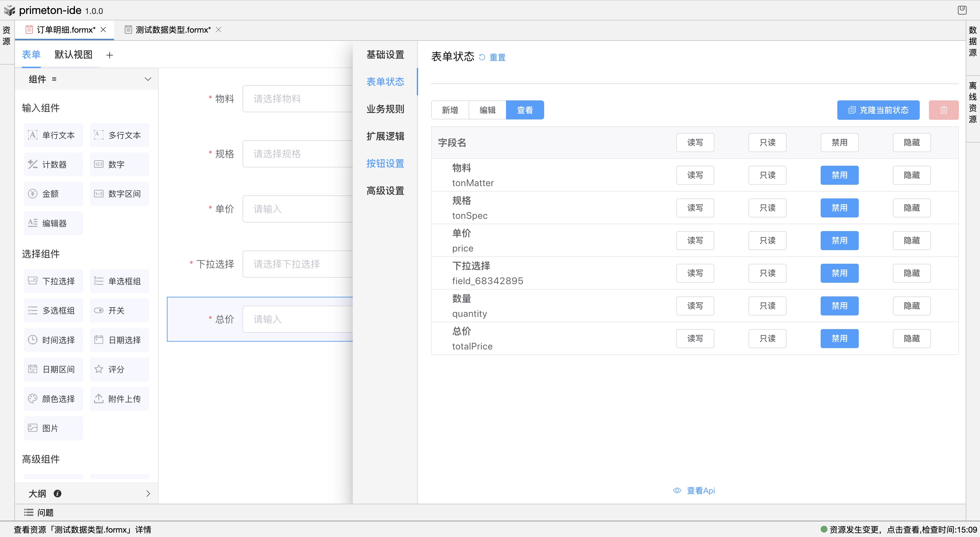Open the 数据源 panel on the right sidebar

click(973, 42)
